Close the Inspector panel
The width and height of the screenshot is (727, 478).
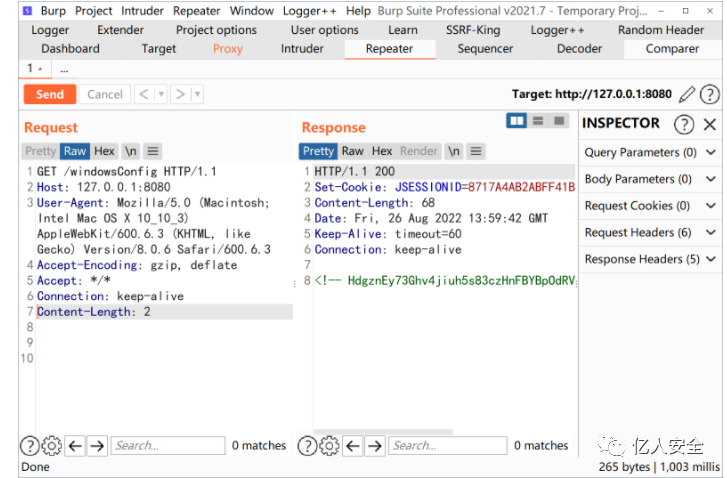(x=709, y=124)
